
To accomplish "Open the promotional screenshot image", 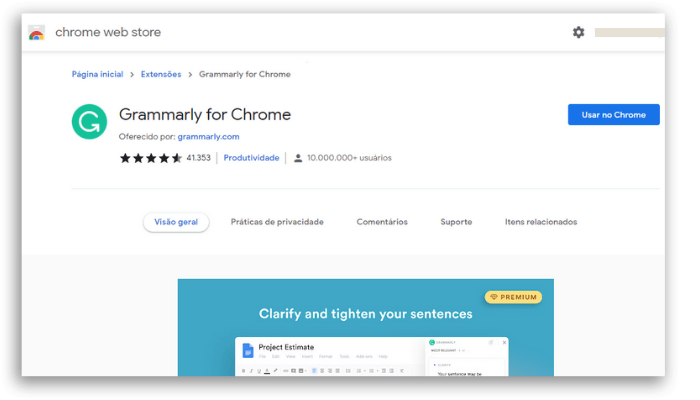I will [366, 327].
